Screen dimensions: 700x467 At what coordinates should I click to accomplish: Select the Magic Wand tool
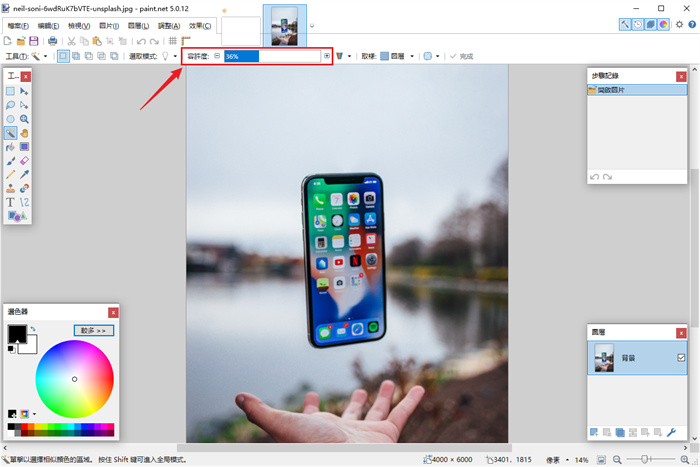click(x=11, y=132)
